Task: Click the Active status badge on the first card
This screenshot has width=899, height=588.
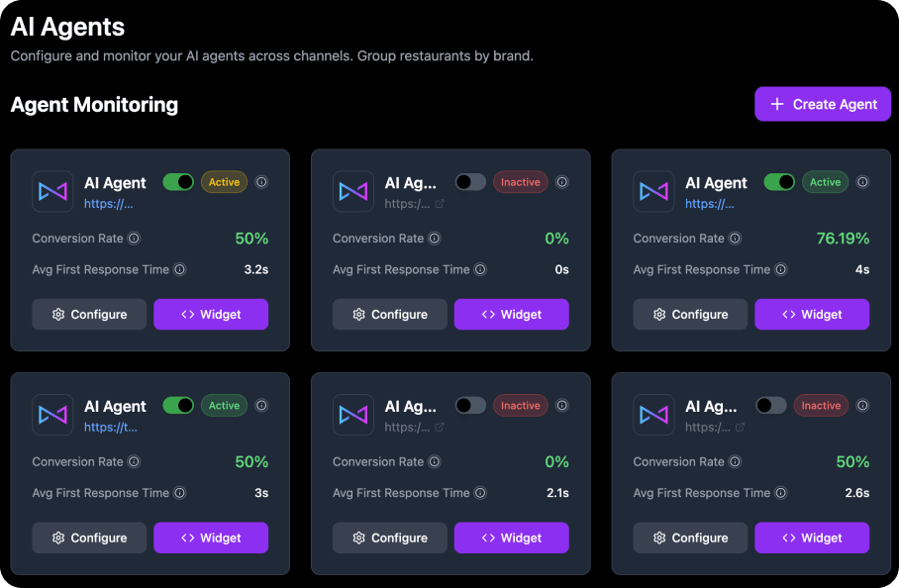Action: click(x=224, y=182)
